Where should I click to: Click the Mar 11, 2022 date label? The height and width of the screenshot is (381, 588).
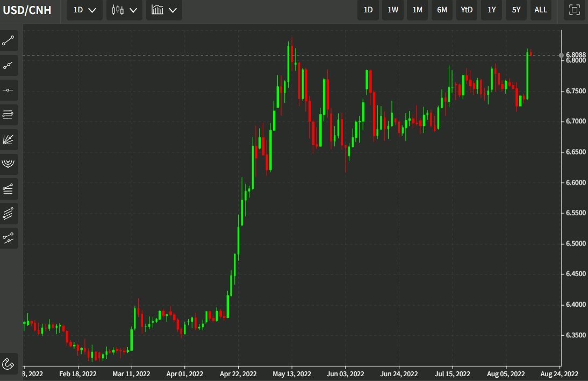131,374
